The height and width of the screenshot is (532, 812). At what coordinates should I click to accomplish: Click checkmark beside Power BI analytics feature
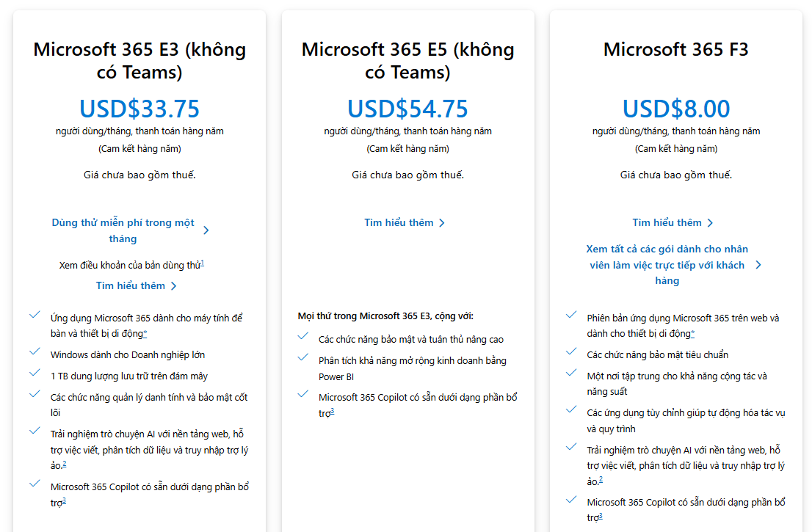302,358
